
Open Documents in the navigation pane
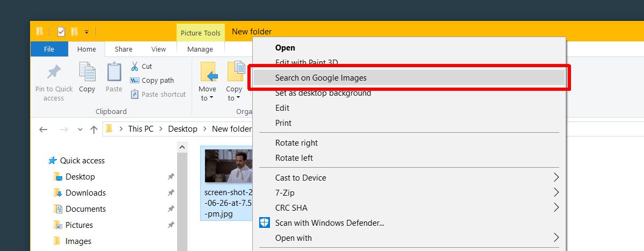[85, 209]
